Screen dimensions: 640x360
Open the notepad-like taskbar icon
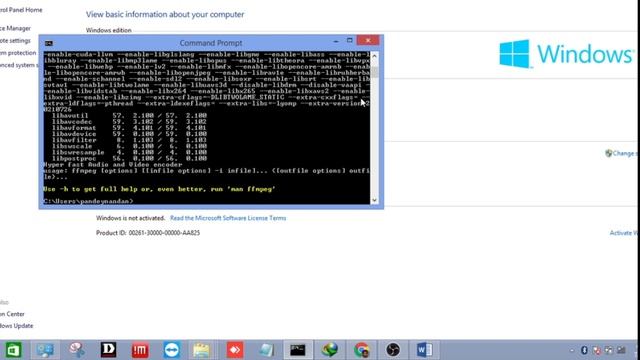pyautogui.click(x=266, y=350)
